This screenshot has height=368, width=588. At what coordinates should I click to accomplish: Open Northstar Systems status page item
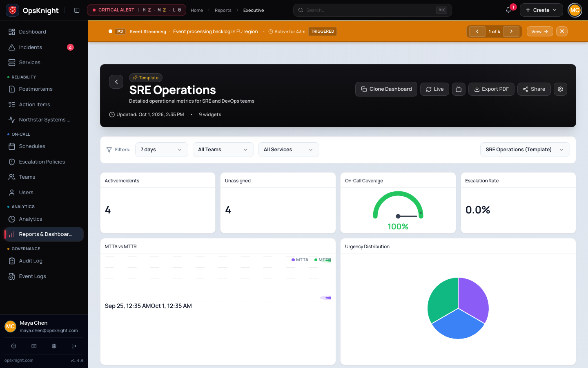tap(44, 120)
